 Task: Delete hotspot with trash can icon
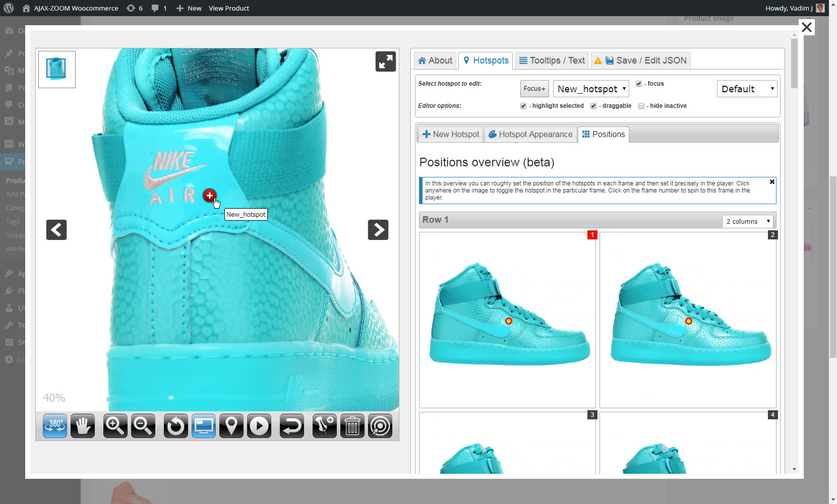[x=352, y=426]
